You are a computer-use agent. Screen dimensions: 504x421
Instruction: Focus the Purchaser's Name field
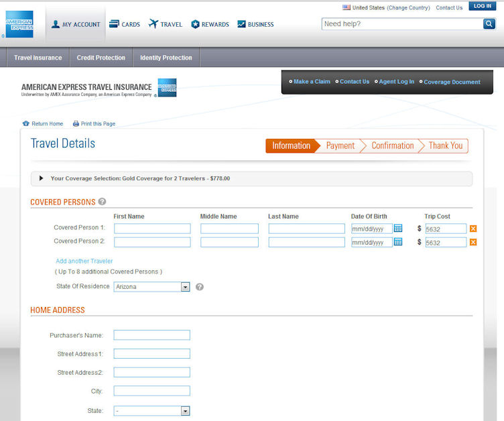(x=151, y=335)
